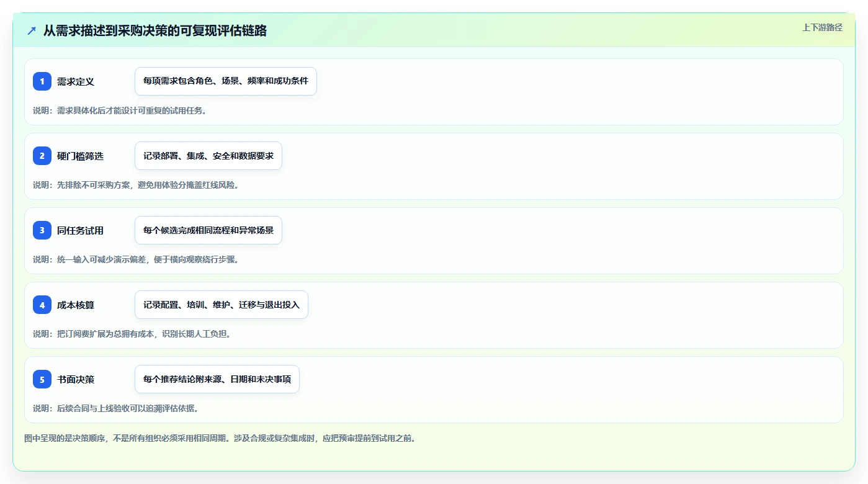Image resolution: width=868 pixels, height=484 pixels.
Task: Click the 记录部署、集成、安全和数据要求 chip
Action: coord(208,156)
